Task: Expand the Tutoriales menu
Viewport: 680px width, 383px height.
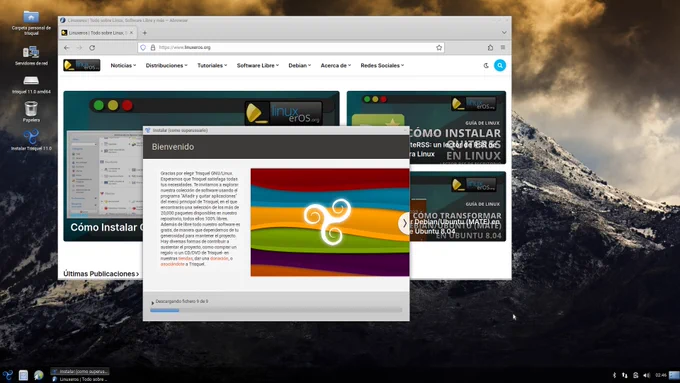Action: click(x=212, y=65)
